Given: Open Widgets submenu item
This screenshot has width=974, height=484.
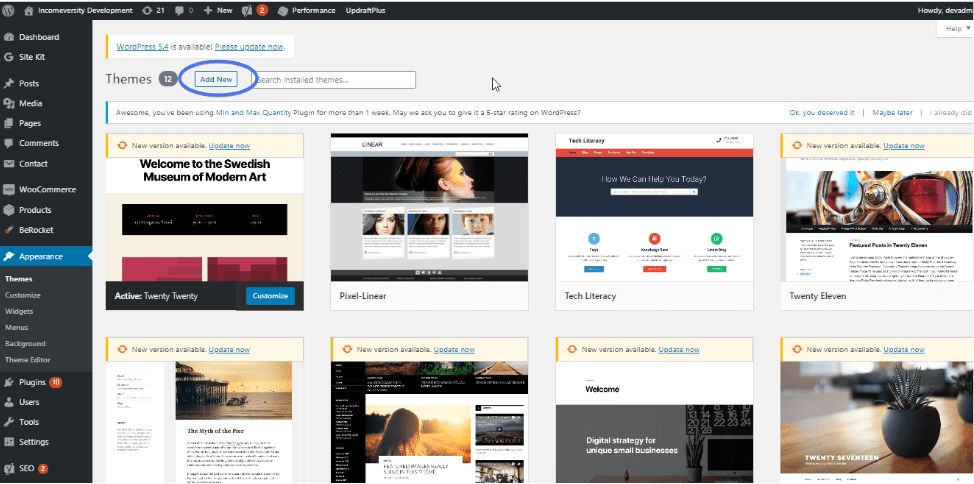Looking at the screenshot, I should (19, 311).
